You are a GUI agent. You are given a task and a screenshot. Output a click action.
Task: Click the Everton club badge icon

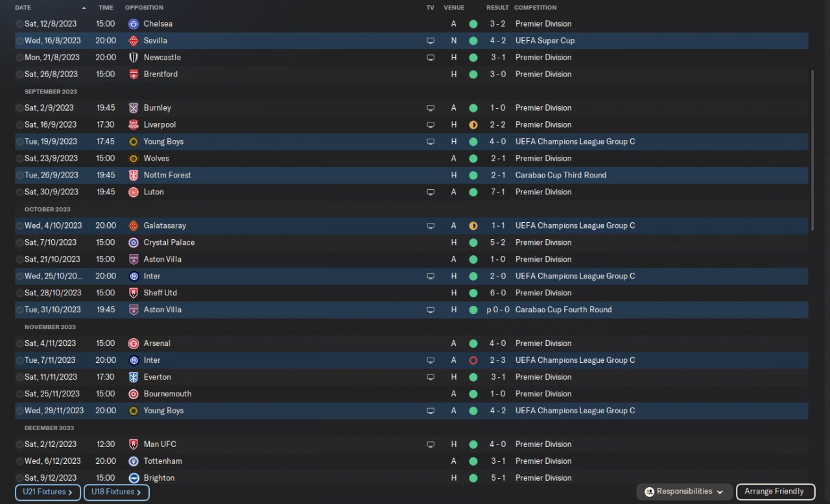(134, 378)
